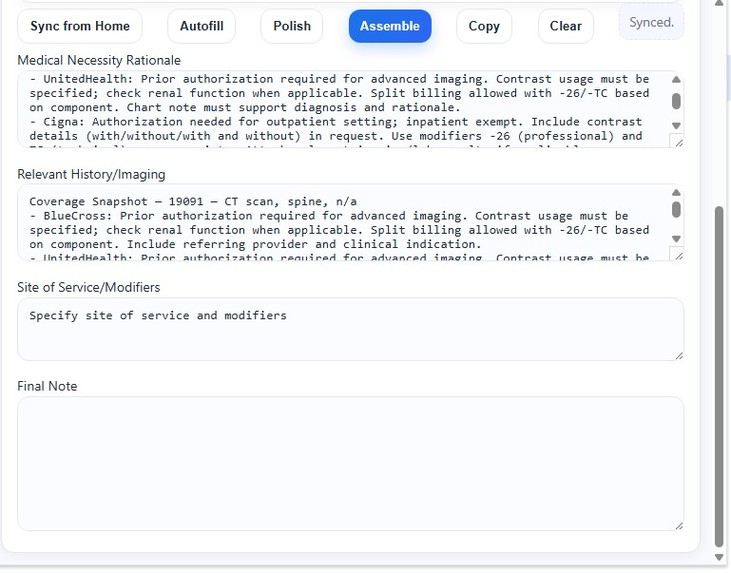The width and height of the screenshot is (731, 573).
Task: Click into Relevant History/Imaging textarea
Action: 351,222
